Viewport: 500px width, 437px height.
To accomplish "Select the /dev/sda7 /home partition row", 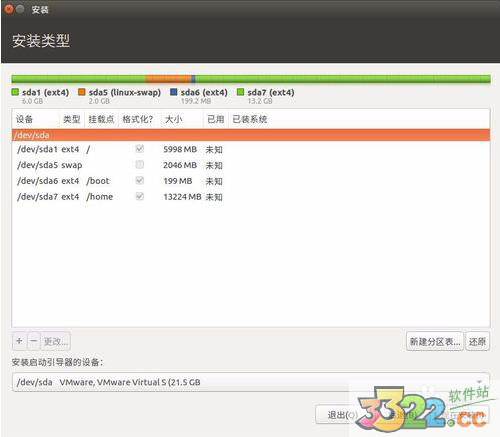I will tap(251, 197).
